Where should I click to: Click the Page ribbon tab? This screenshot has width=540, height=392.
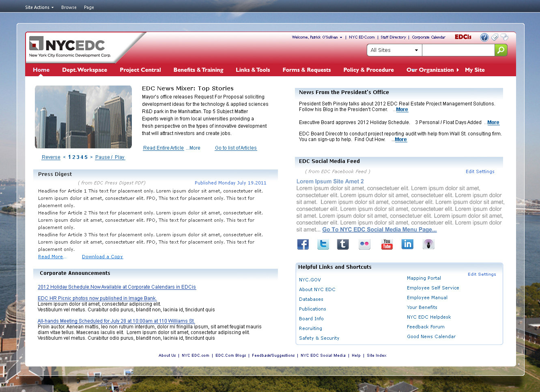click(89, 7)
